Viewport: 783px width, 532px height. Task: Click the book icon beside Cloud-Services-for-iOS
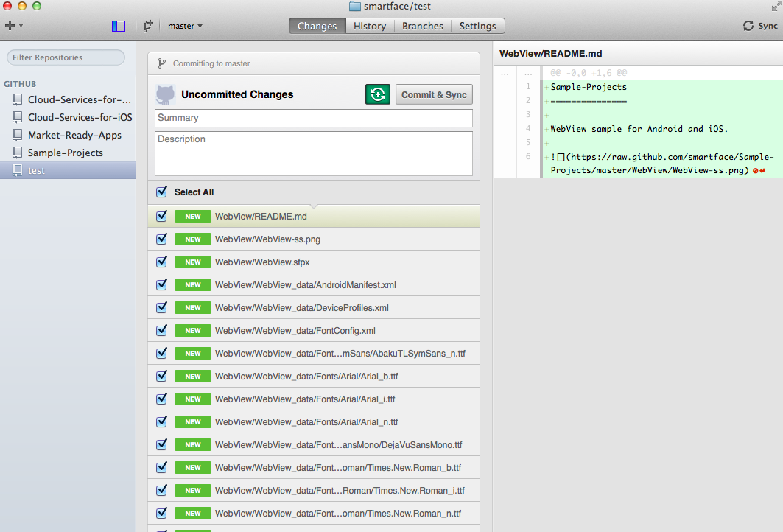coord(18,117)
